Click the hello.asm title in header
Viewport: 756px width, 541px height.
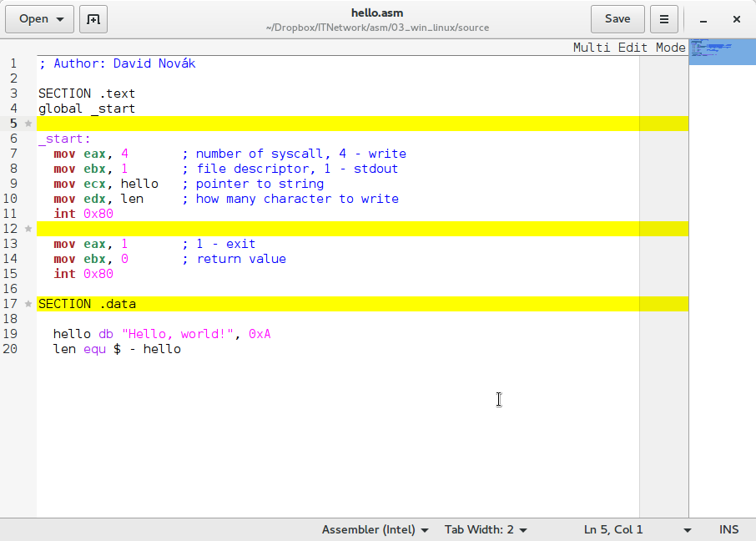(x=377, y=13)
